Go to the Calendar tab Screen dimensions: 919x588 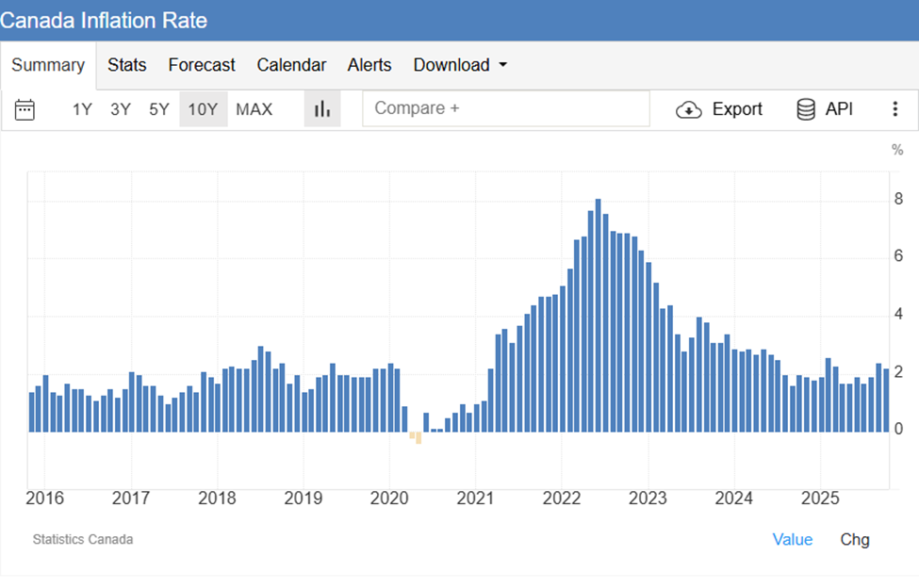click(x=291, y=65)
